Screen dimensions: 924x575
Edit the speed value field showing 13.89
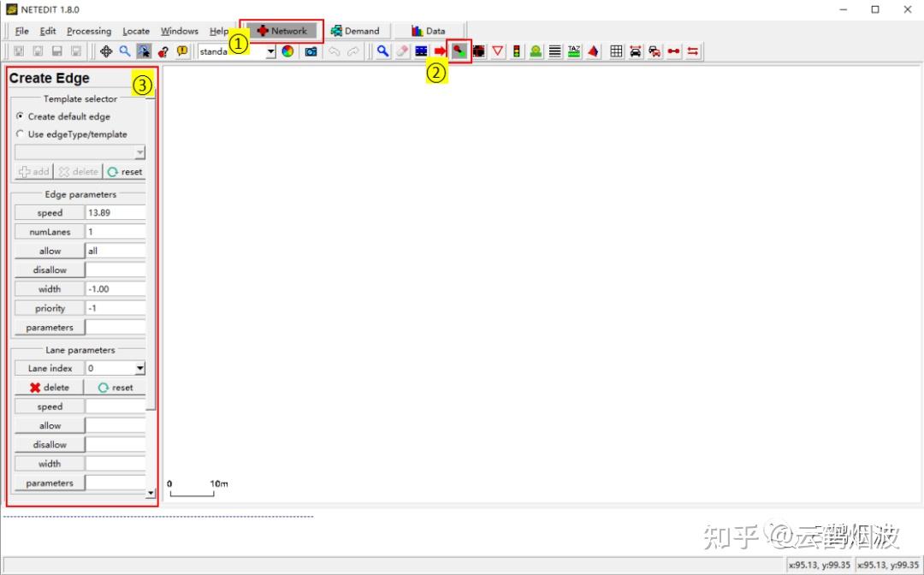pyautogui.click(x=115, y=212)
